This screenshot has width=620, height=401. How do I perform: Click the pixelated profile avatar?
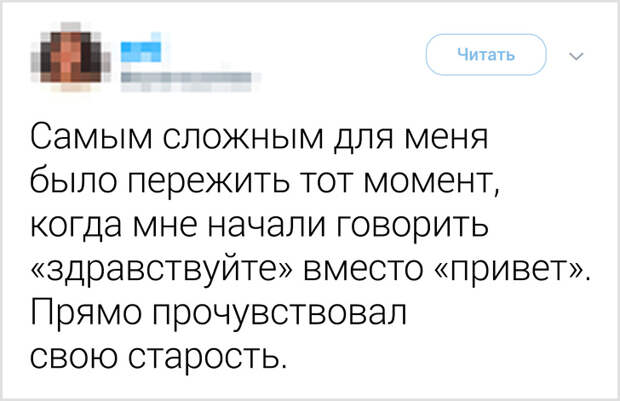pyautogui.click(x=71, y=57)
